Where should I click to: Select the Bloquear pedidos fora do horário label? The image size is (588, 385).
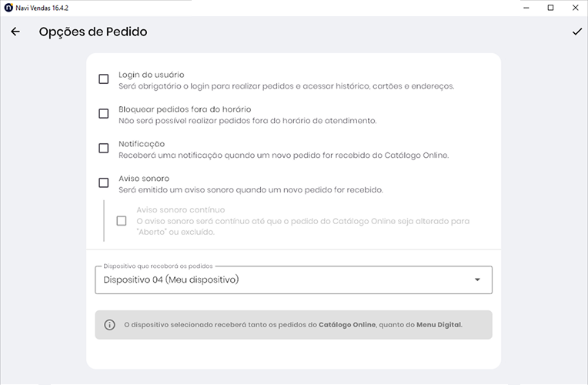pyautogui.click(x=185, y=109)
